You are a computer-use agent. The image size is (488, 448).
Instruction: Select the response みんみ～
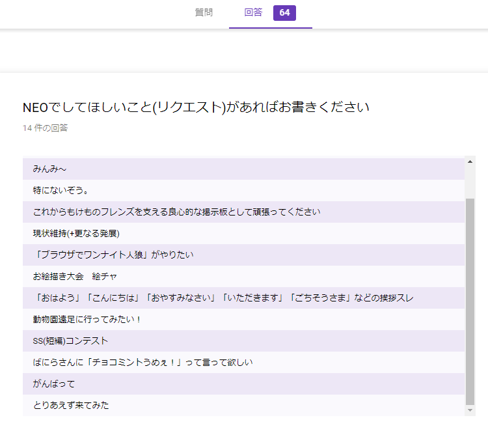pos(49,169)
